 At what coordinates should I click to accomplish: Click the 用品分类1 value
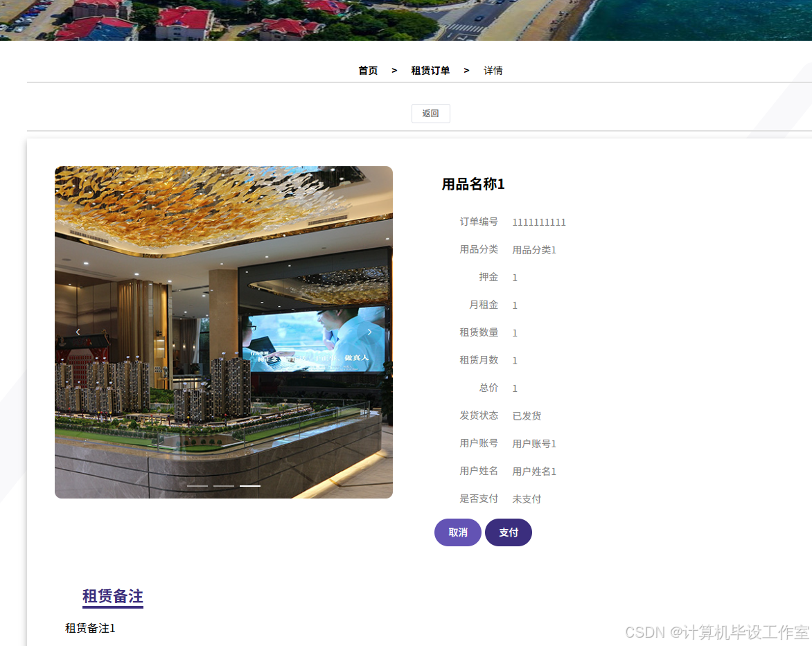pos(534,250)
